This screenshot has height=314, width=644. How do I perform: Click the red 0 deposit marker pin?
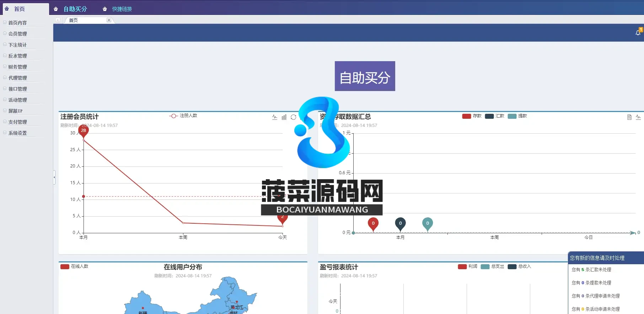[x=373, y=224]
